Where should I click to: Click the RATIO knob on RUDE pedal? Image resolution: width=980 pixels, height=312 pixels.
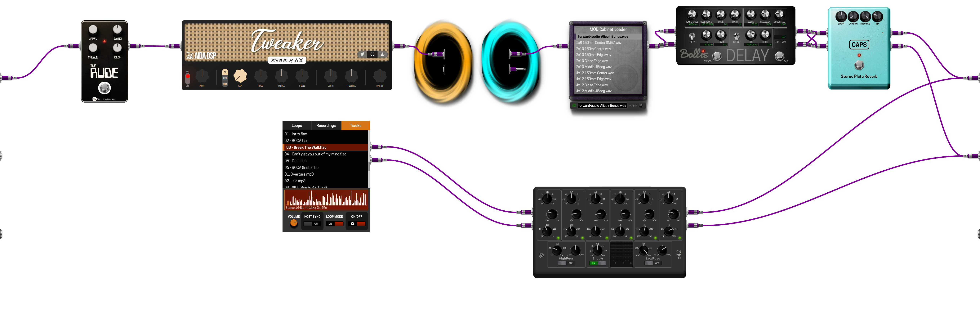[x=117, y=29]
